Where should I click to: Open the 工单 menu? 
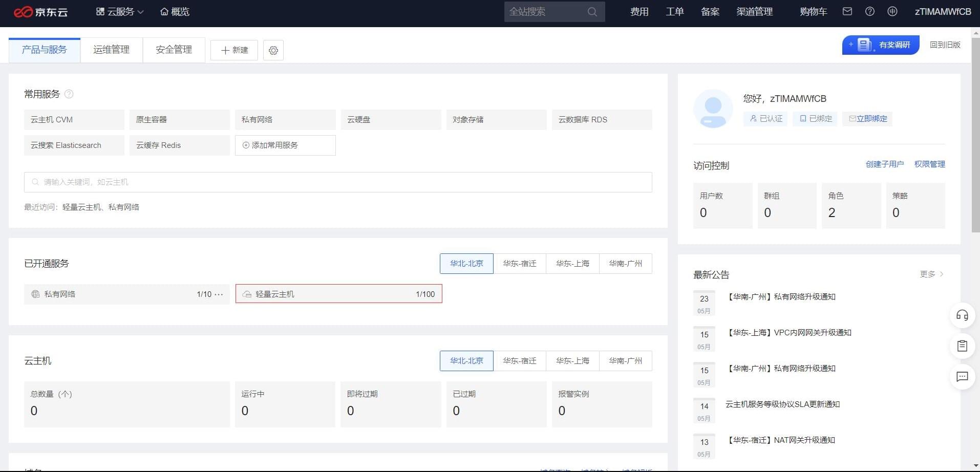coord(675,12)
